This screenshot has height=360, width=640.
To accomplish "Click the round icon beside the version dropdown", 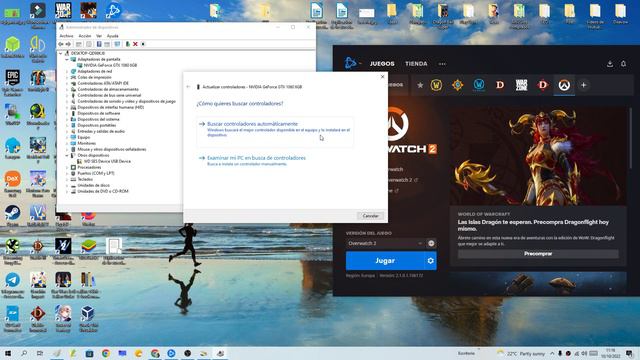I will (431, 243).
